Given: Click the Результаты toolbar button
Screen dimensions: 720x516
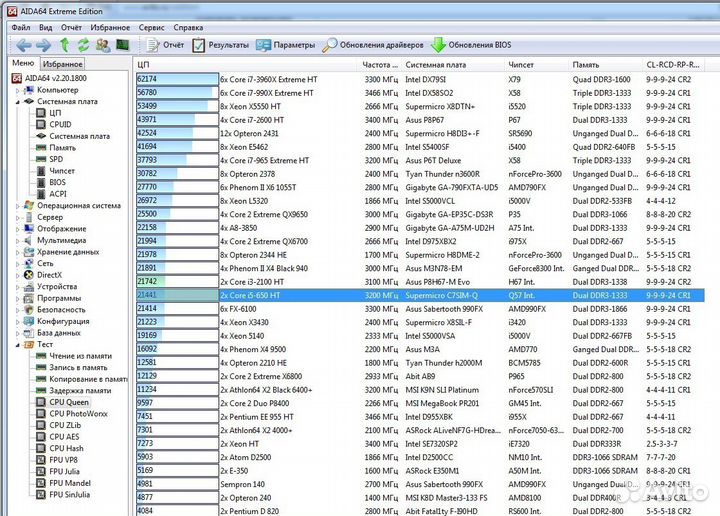Looking at the screenshot, I should (x=220, y=45).
